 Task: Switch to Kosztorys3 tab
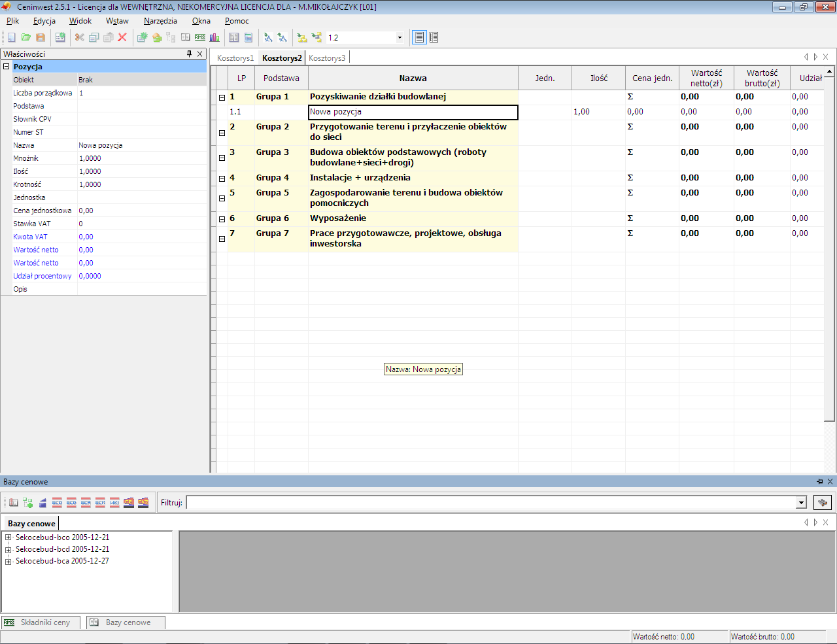point(327,58)
